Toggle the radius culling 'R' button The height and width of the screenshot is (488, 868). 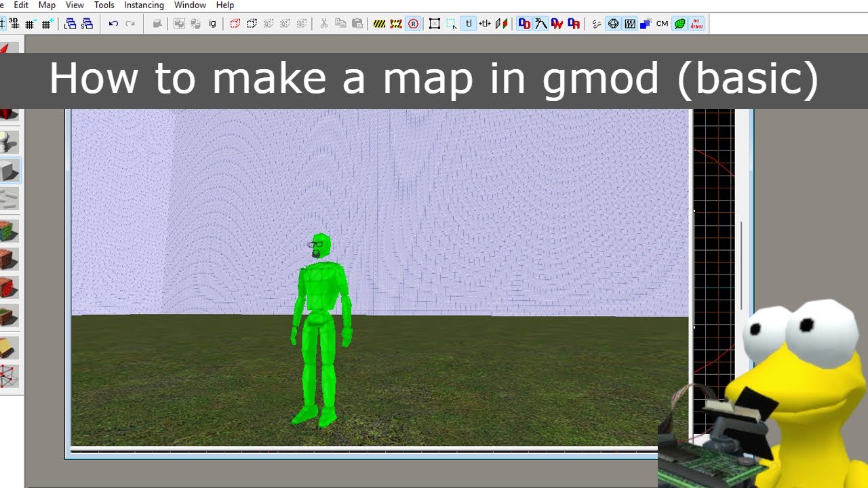pos(413,24)
